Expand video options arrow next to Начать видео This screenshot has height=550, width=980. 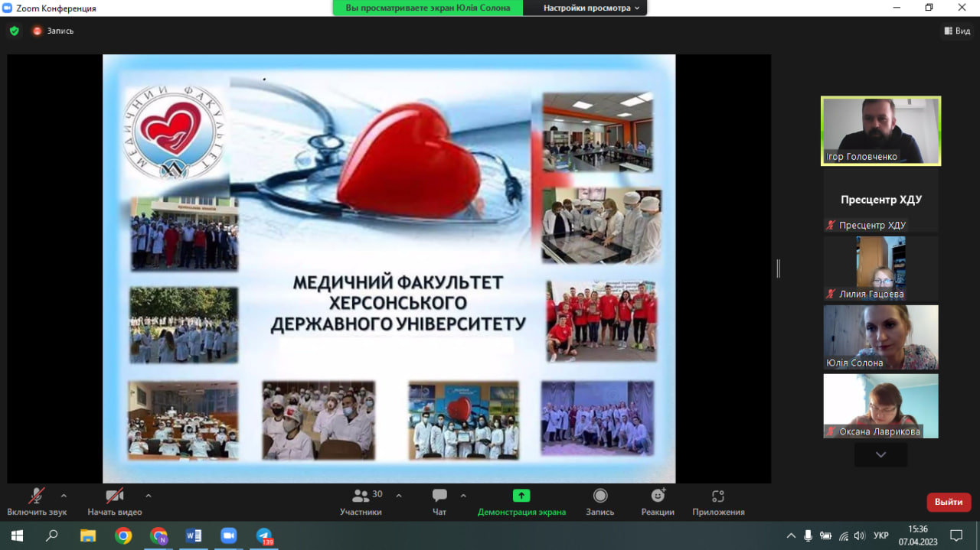click(x=149, y=495)
